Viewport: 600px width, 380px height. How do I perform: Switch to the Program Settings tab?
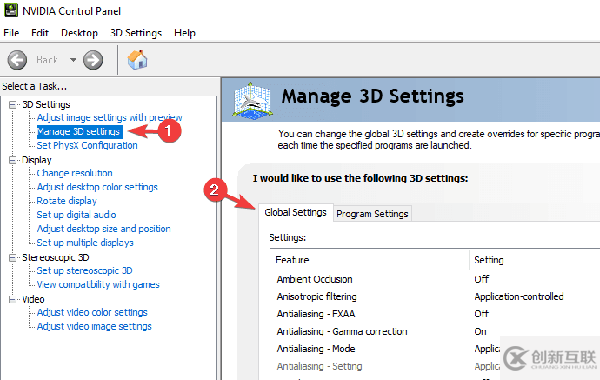point(372,214)
